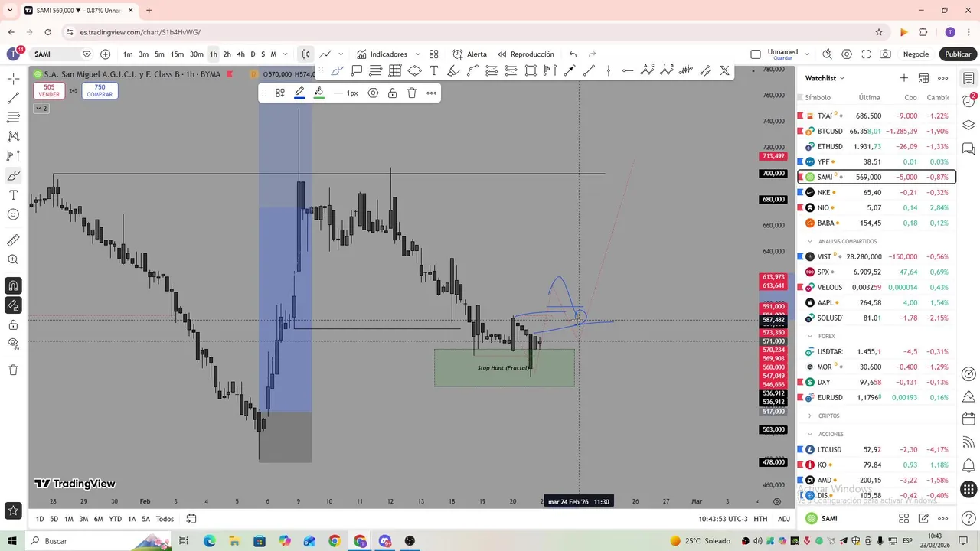Collapse the ANALISIS COMPARTIDOS section
Screen dimensions: 980x551
[810, 241]
